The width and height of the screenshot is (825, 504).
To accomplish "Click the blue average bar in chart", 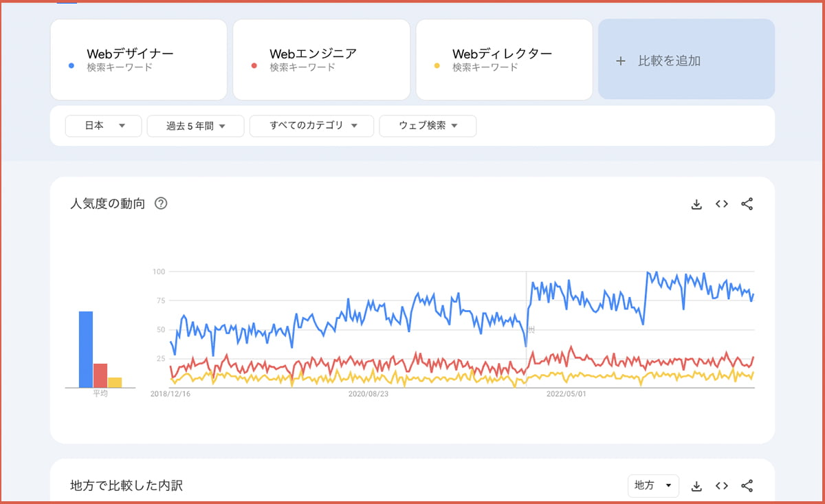I will point(85,349).
